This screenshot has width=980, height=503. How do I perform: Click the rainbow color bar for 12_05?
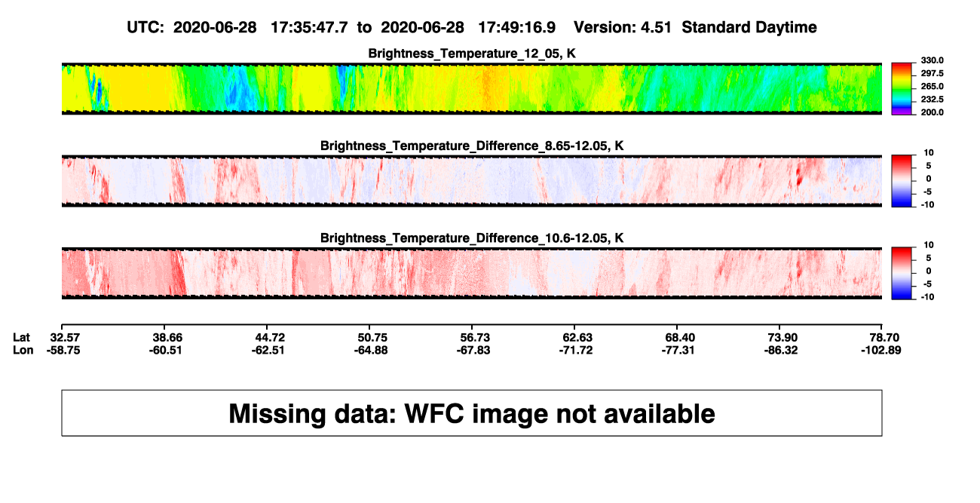point(901,88)
